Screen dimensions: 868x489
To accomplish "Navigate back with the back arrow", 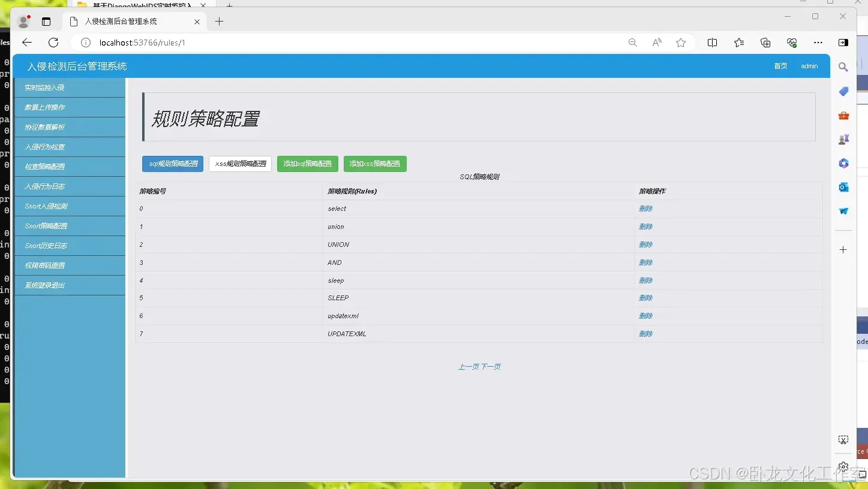I will (26, 43).
